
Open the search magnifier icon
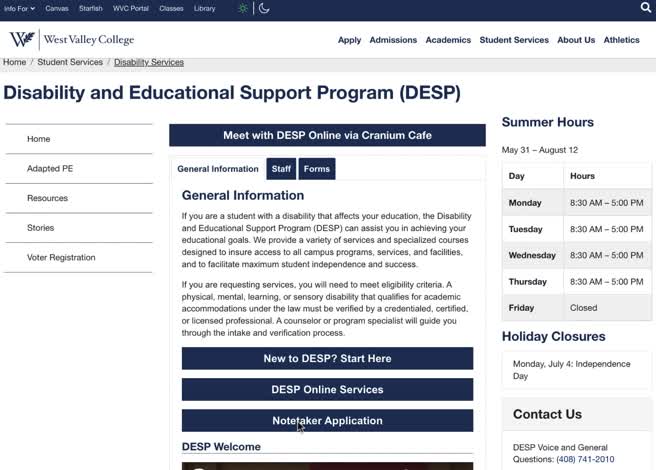click(x=646, y=8)
